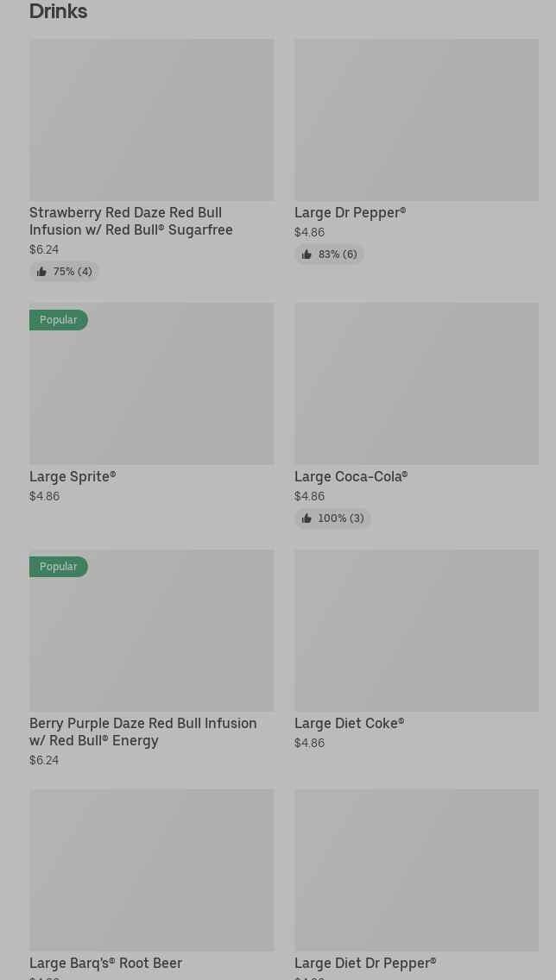Open Strawberry Red Daze Red Bull Infusion item

coord(131,221)
